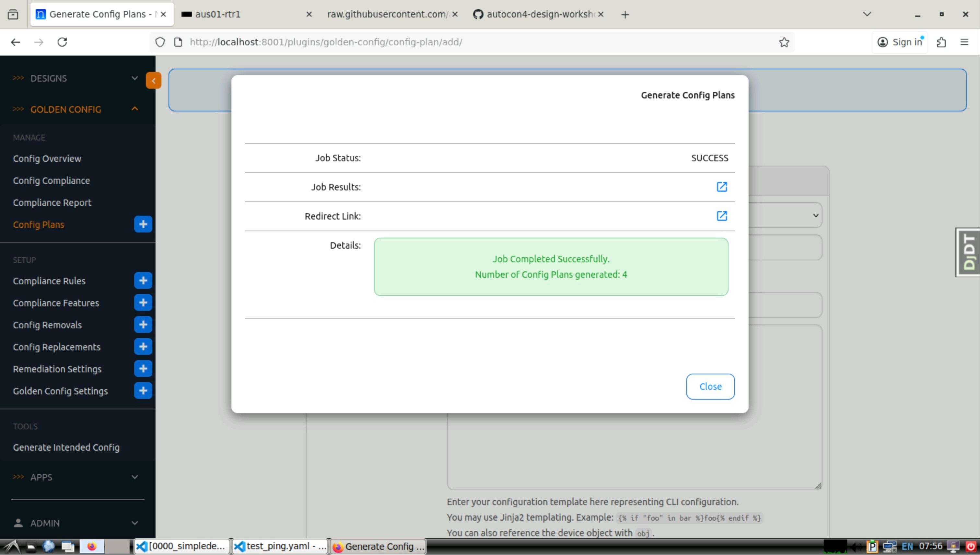Open the Job Results external link icon
Screen dimensions: 980x555
tap(721, 187)
